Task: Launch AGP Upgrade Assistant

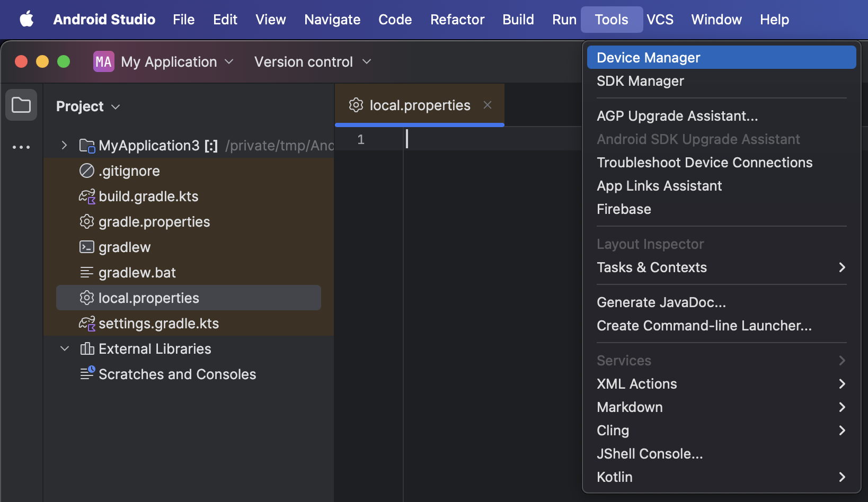Action: coord(721,116)
